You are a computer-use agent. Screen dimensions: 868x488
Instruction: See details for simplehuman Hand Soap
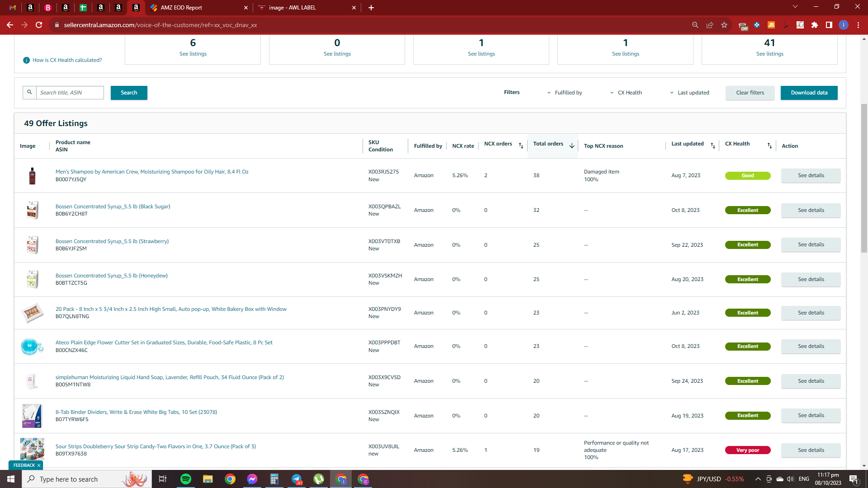[811, 381]
